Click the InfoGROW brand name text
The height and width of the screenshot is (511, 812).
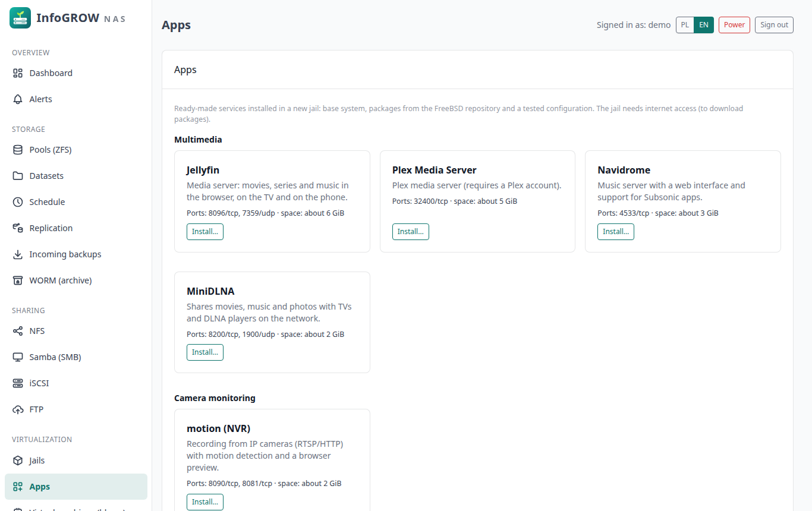coord(68,18)
